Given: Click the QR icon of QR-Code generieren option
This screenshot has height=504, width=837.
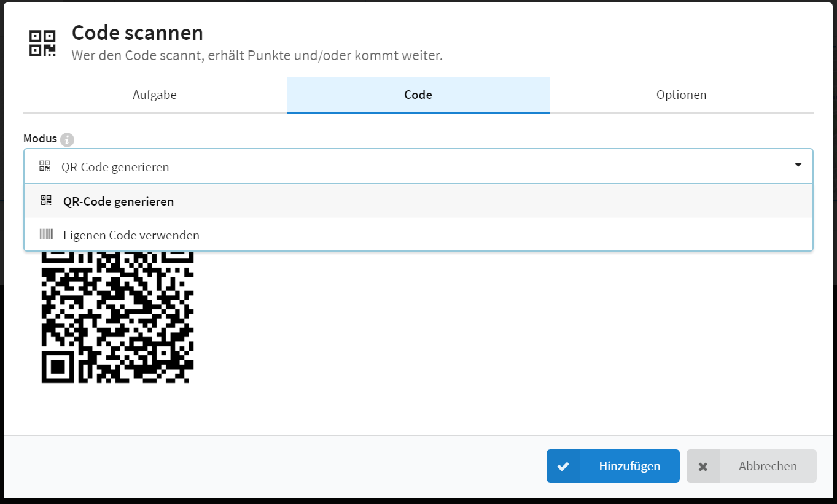Looking at the screenshot, I should point(46,200).
